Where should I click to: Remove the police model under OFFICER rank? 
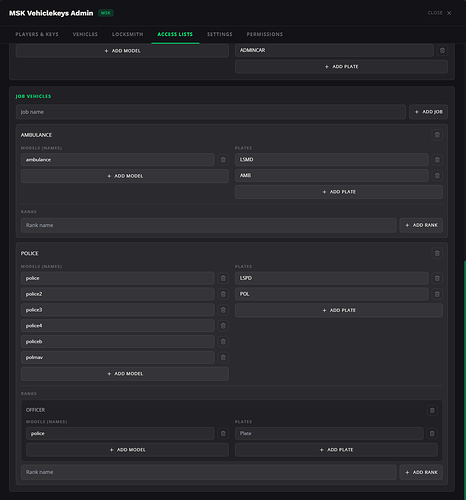coord(223,433)
